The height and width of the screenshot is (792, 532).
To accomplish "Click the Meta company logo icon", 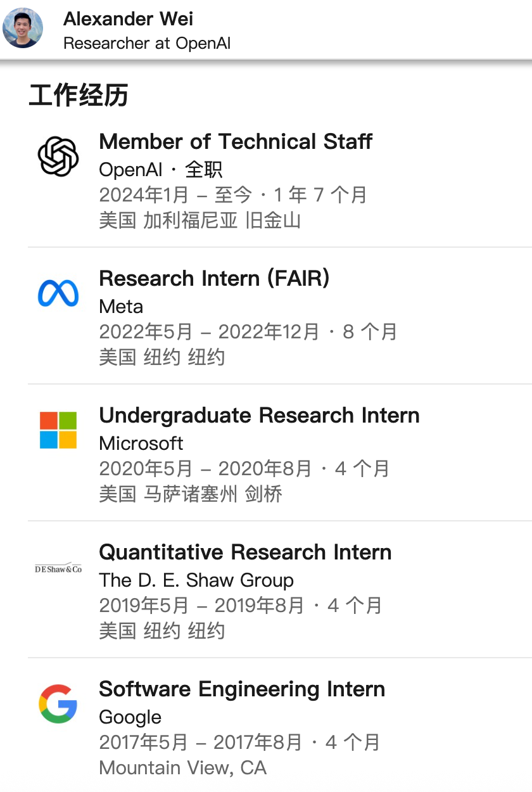I will [x=58, y=293].
